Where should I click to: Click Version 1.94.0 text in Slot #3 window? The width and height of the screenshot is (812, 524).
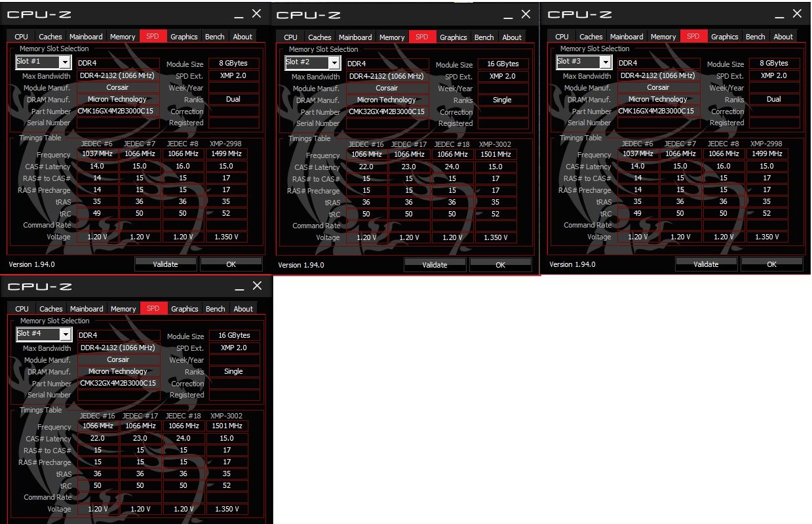pos(573,264)
